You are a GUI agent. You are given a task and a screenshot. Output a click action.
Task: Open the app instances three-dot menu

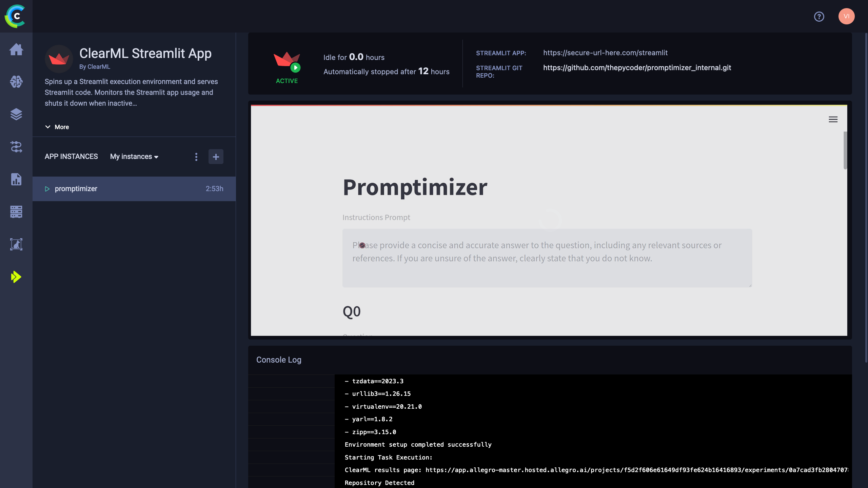(x=196, y=157)
